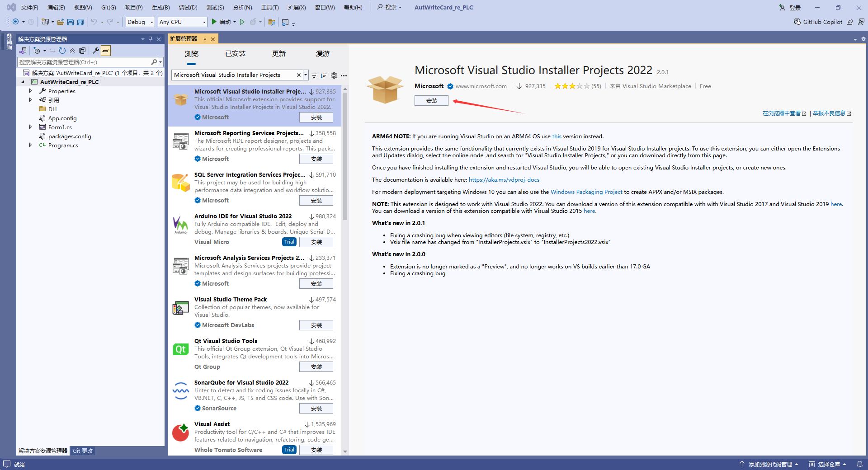
Task: Click the GitHub Copilot icon
Action: point(797,22)
